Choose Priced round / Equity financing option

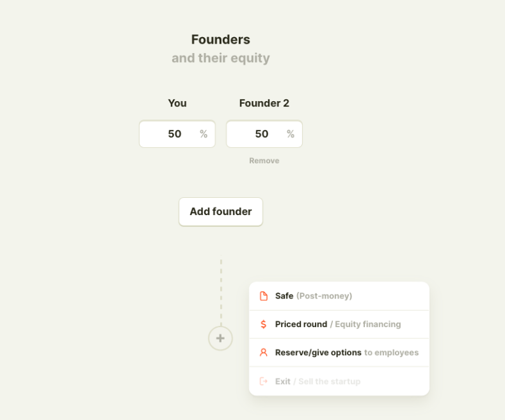338,324
